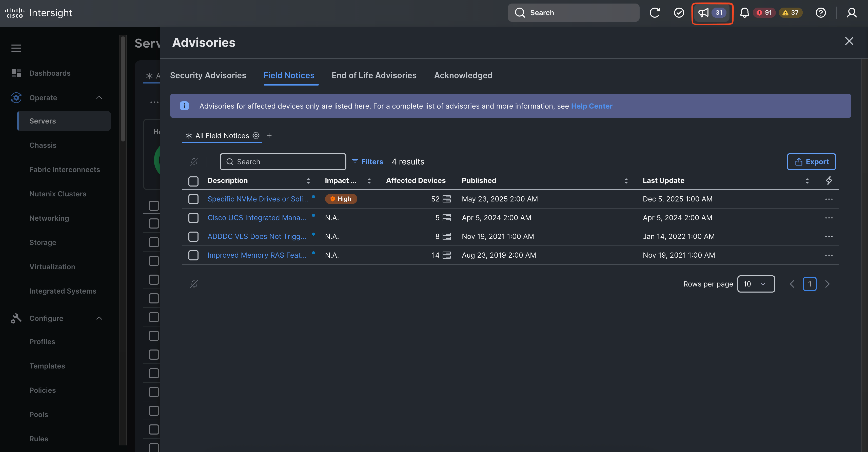Open the user profile icon
868x452 pixels.
click(852, 13)
